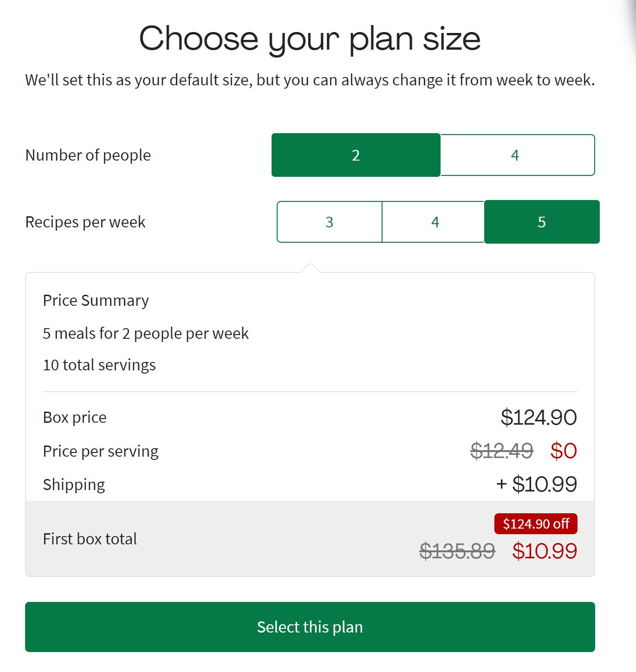This screenshot has height=672, width=636.
Task: Pick 3 recipes per week
Action: (x=329, y=222)
